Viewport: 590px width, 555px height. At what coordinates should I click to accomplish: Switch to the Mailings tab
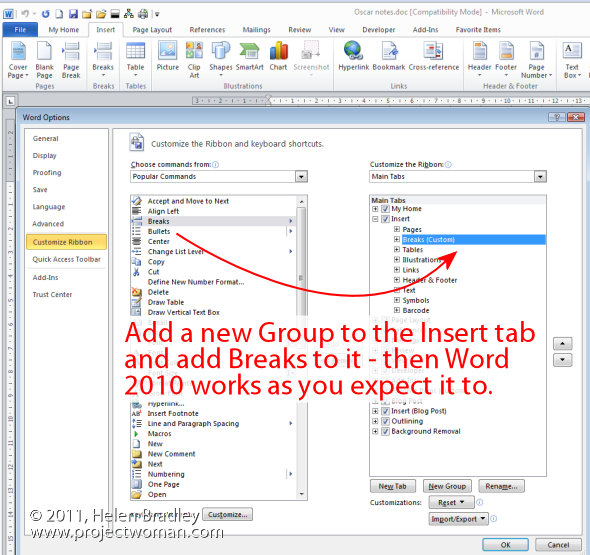256,30
